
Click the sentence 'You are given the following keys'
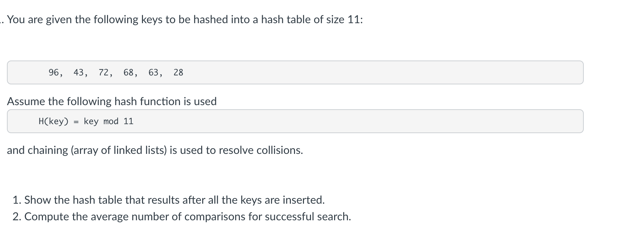tap(85, 20)
